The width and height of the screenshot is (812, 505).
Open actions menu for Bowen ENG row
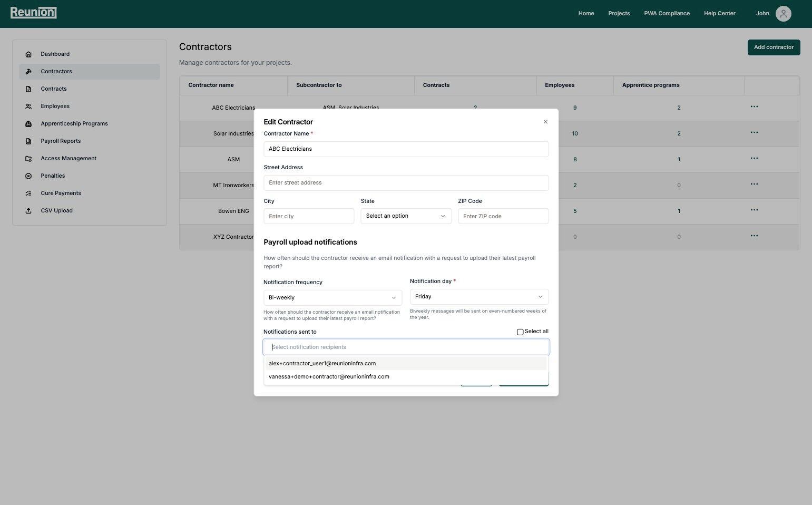(754, 210)
